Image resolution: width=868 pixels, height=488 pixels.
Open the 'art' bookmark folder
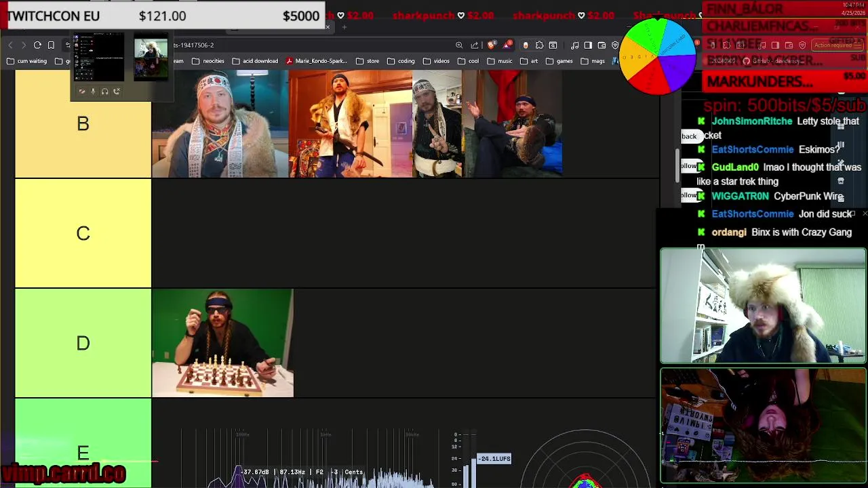tap(528, 61)
